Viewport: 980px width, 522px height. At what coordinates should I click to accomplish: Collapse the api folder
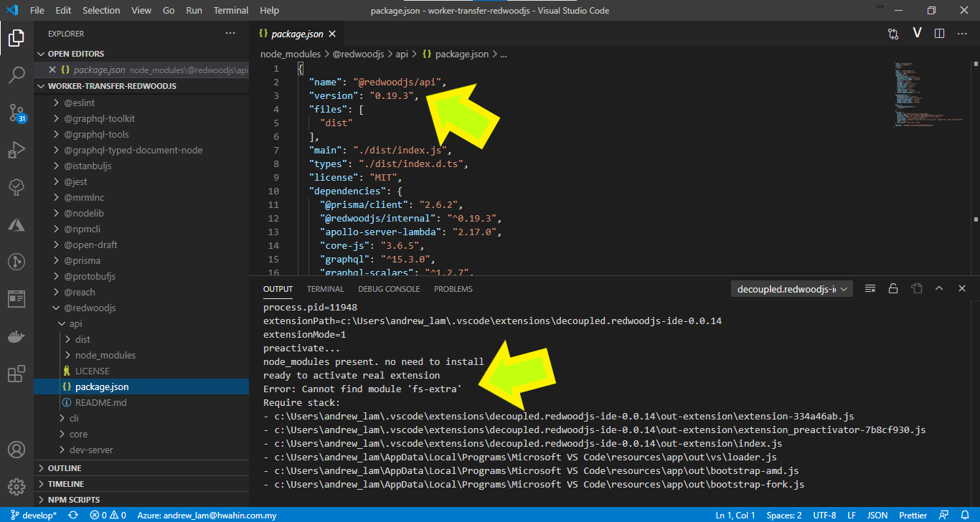point(141,323)
